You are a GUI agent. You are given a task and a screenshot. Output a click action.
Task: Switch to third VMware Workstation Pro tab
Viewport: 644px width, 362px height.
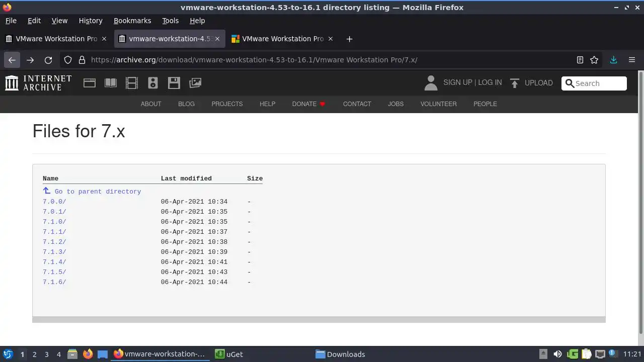(x=283, y=39)
